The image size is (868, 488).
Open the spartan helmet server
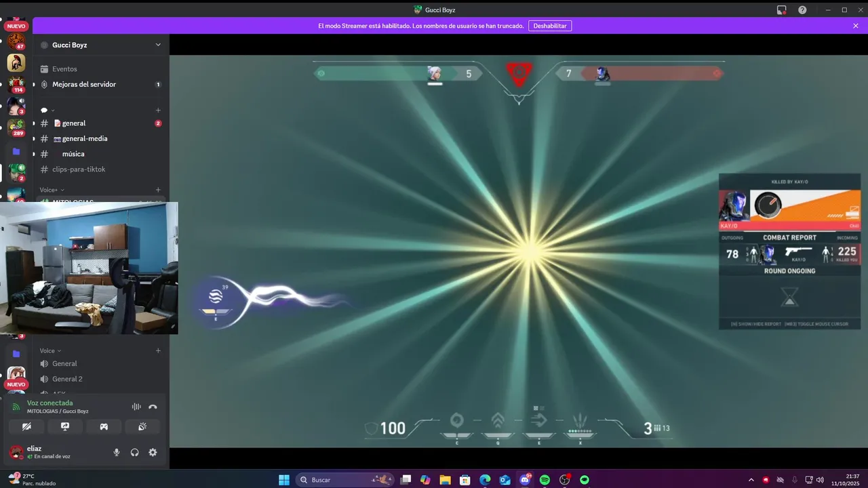click(16, 62)
